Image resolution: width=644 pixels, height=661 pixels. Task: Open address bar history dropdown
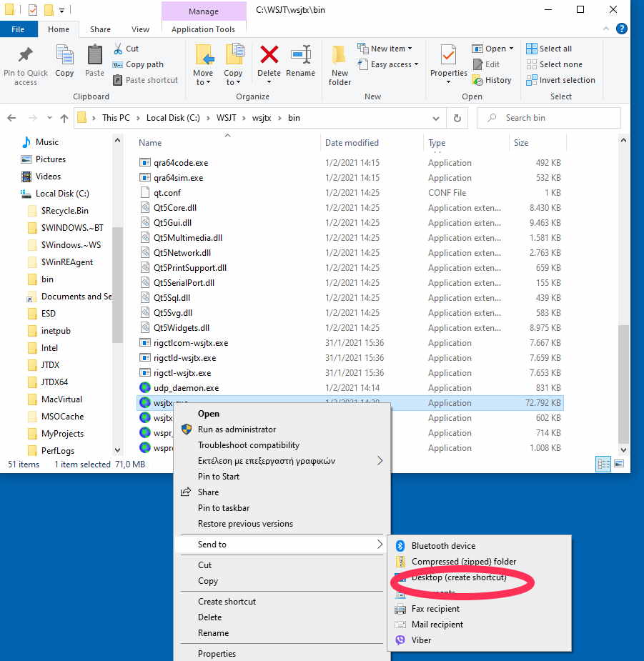pyautogui.click(x=436, y=119)
